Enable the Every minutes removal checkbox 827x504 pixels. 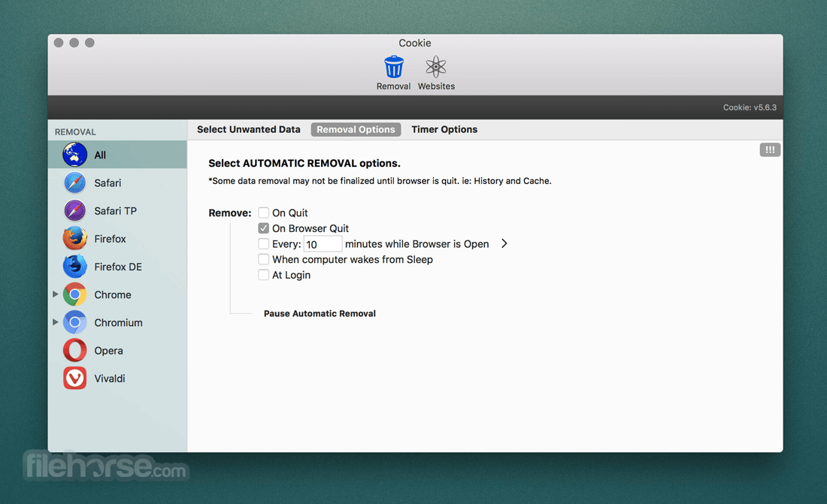click(x=263, y=243)
